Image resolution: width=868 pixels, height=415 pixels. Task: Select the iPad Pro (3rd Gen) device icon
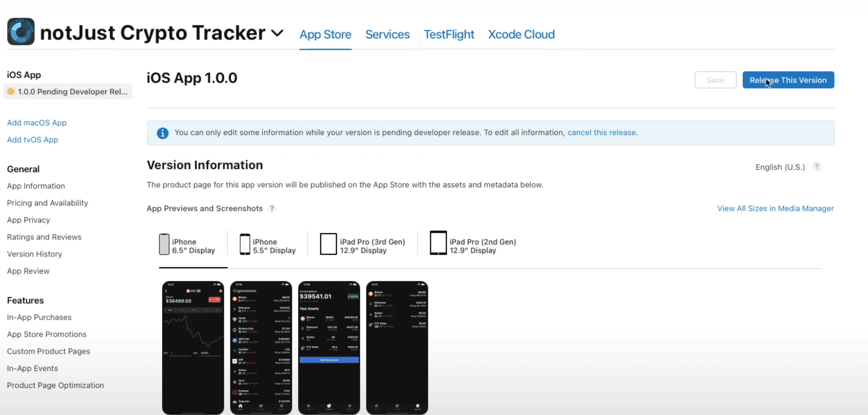point(328,243)
